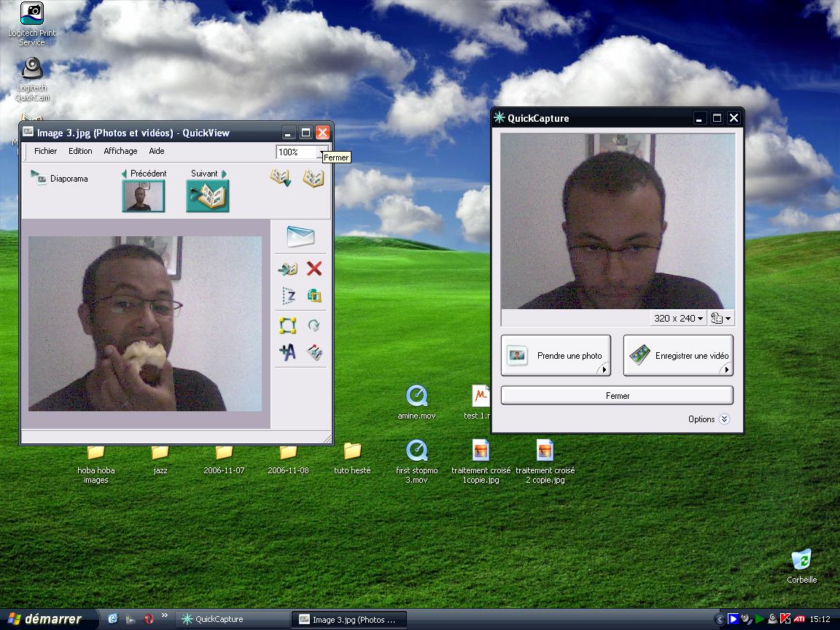The width and height of the screenshot is (840, 630).
Task: Select the Logitech Print Service desktop icon
Action: pos(31,25)
